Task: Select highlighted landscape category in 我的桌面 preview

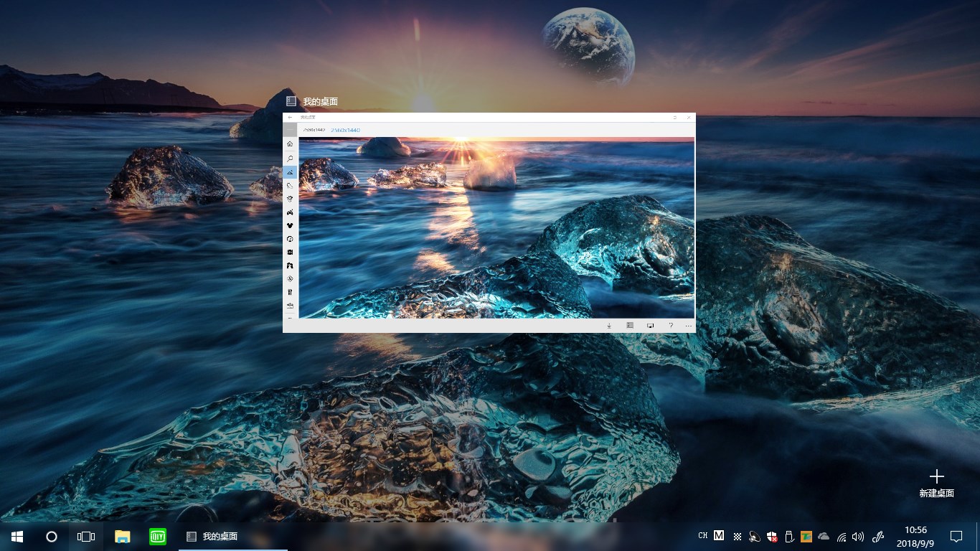Action: click(290, 172)
